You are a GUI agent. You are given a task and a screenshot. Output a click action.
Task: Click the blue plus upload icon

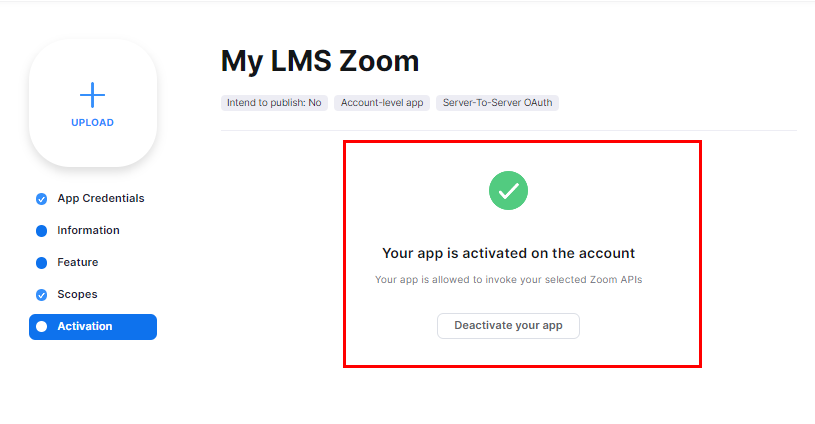point(93,95)
